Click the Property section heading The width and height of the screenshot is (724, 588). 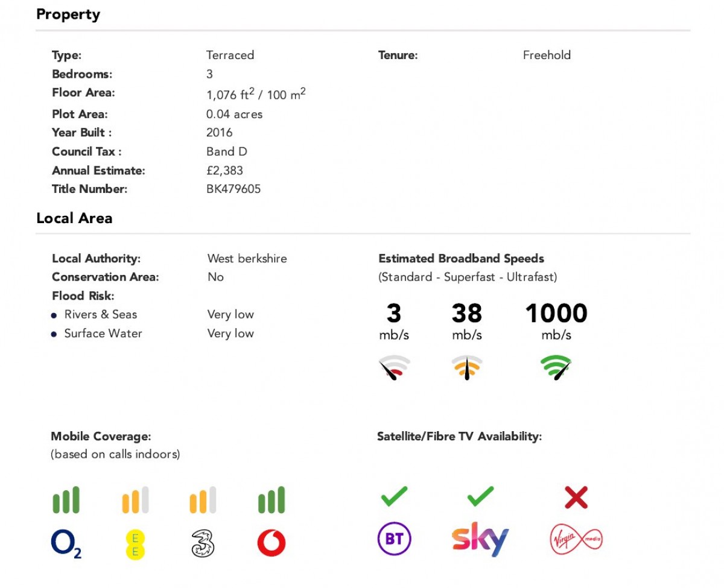[68, 14]
